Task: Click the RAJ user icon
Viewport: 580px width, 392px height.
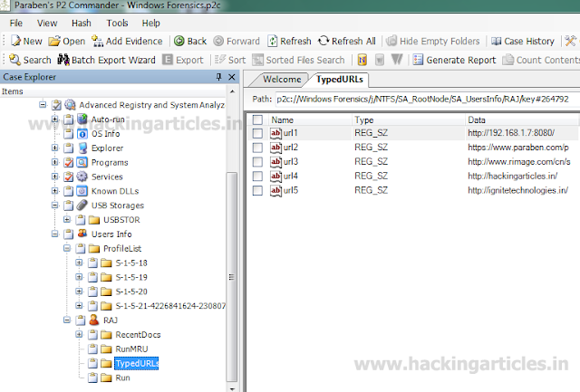Action: [x=94, y=320]
